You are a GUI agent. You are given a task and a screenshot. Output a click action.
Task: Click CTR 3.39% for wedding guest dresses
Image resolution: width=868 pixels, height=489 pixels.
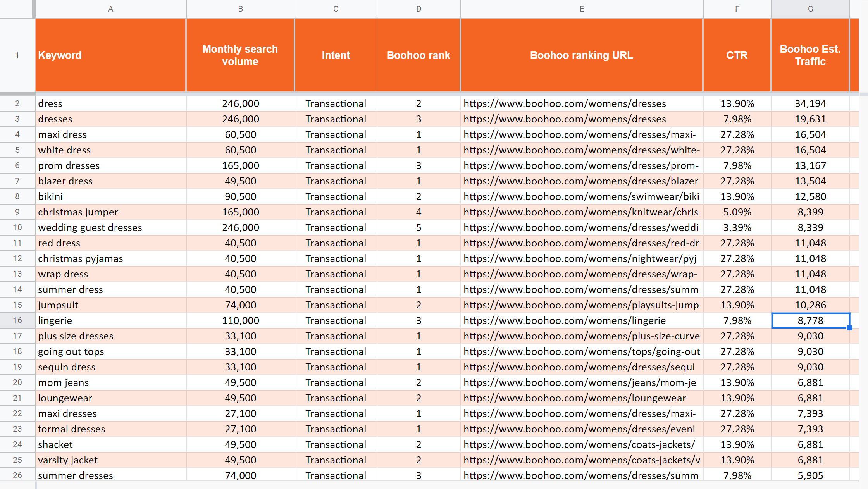[737, 227]
